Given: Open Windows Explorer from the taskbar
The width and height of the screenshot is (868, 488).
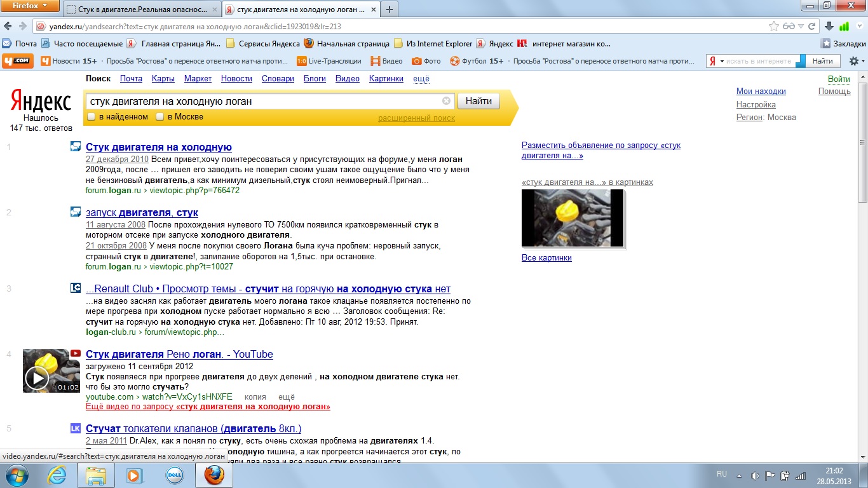Looking at the screenshot, I should tap(96, 475).
